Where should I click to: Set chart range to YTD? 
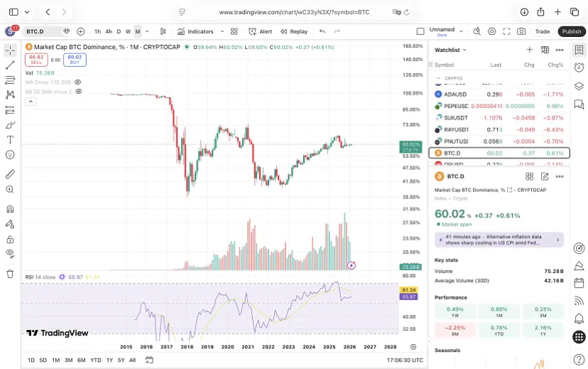(96, 360)
